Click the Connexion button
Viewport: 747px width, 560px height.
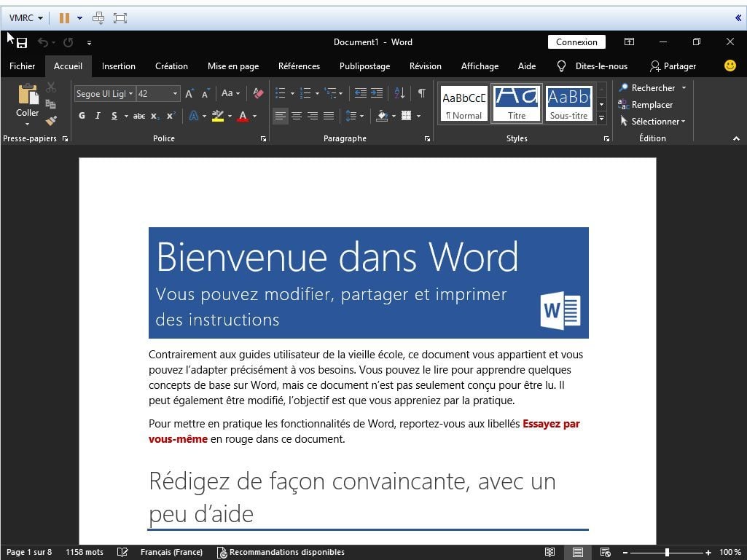[576, 42]
